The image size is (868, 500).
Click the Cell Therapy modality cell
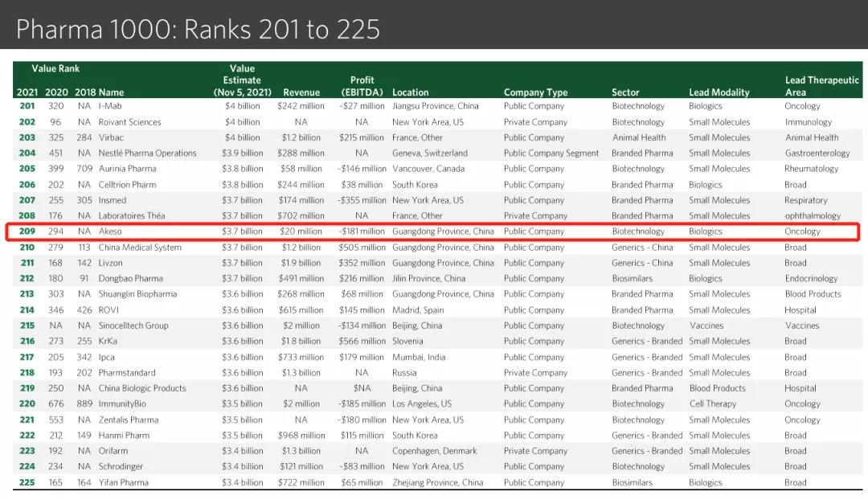[712, 404]
